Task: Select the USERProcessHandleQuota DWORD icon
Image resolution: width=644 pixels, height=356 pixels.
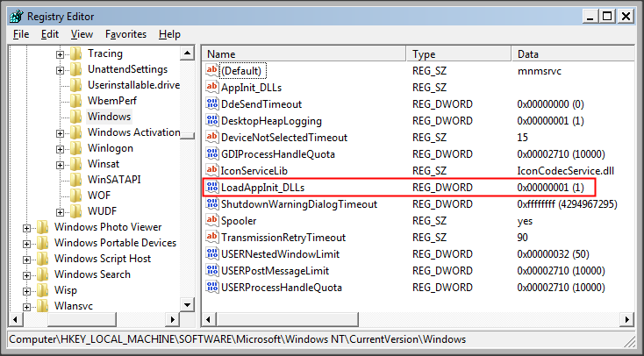Action: pyautogui.click(x=212, y=287)
